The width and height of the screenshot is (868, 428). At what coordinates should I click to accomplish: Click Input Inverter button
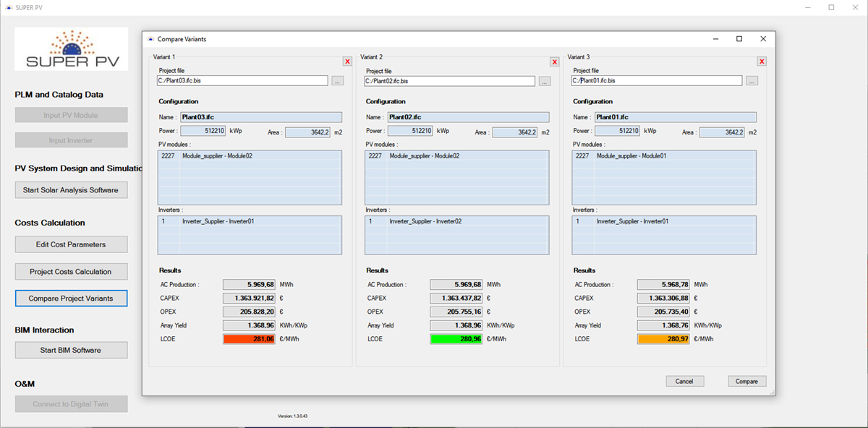pyautogui.click(x=71, y=140)
